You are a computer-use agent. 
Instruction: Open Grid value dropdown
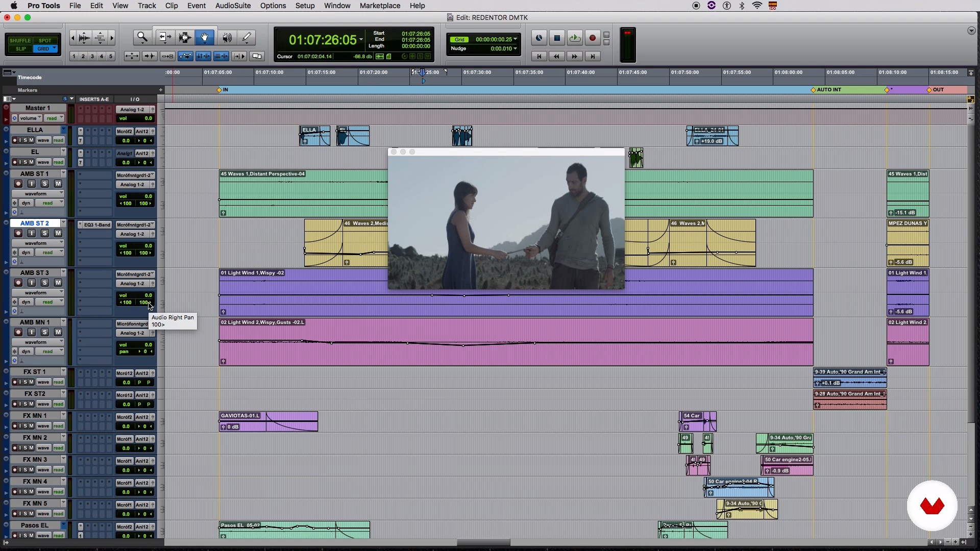pos(516,39)
